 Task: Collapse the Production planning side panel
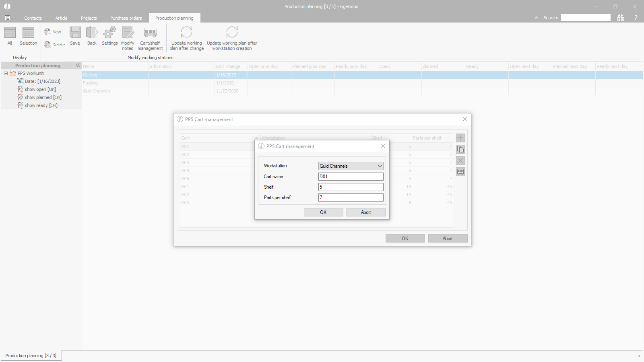78,66
